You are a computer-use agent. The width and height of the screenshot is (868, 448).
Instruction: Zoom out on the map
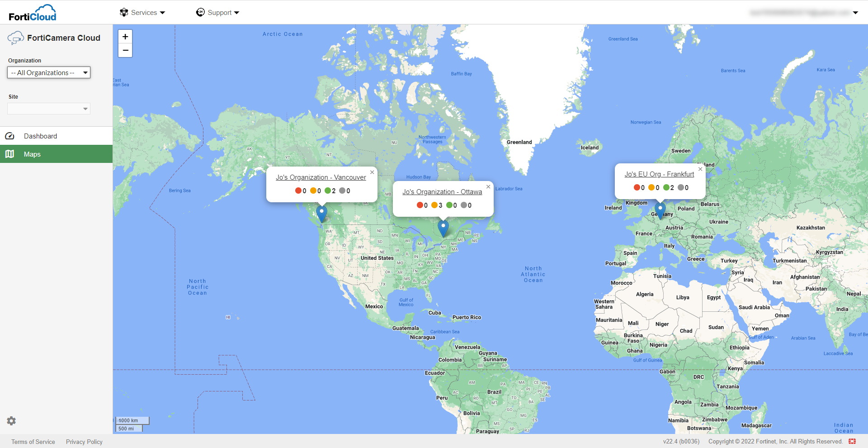click(125, 50)
